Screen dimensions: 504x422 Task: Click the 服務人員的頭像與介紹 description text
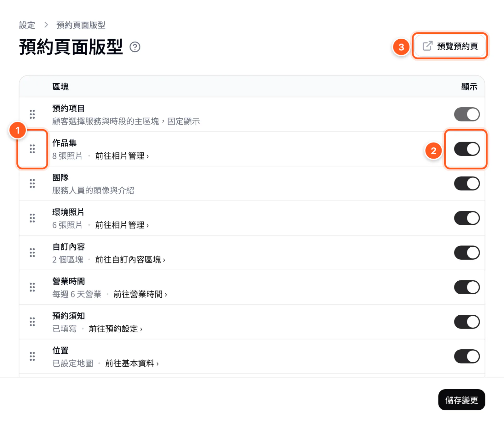[93, 190]
